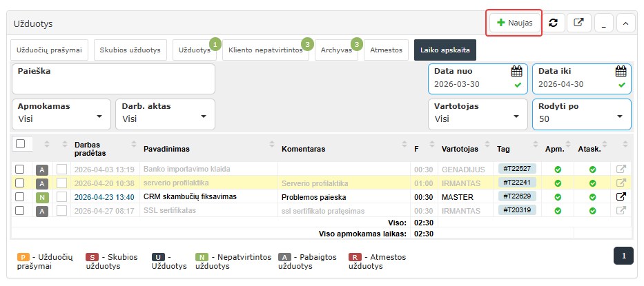This screenshot has width=644, height=286.
Task: Minimize the Užduotys panel with underscore button
Action: pos(603,23)
